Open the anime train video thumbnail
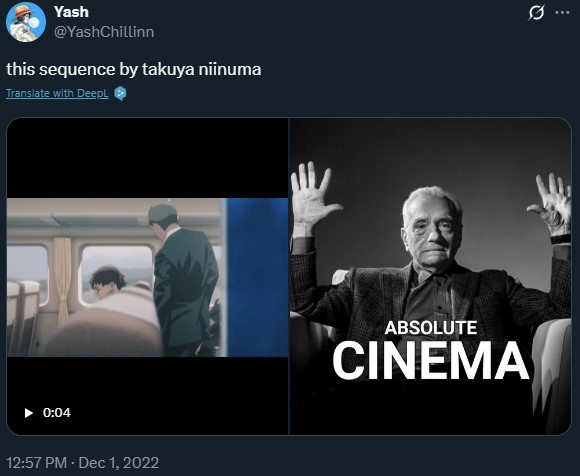This screenshot has width=580, height=476. tap(147, 276)
